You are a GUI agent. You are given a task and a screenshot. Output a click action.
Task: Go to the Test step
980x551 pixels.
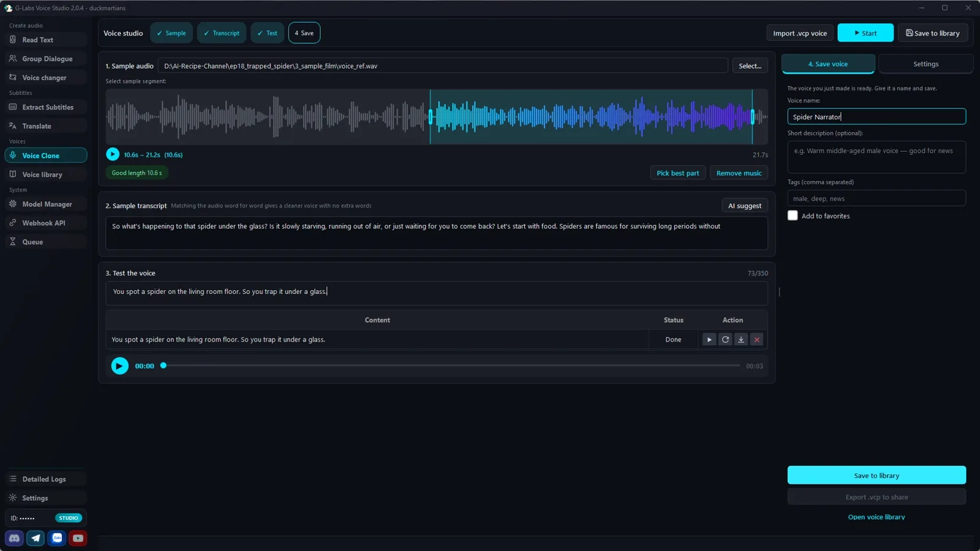[x=267, y=33]
